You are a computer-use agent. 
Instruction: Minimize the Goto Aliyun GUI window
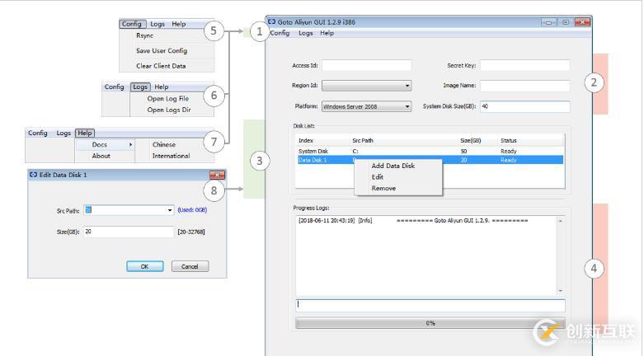coord(548,22)
